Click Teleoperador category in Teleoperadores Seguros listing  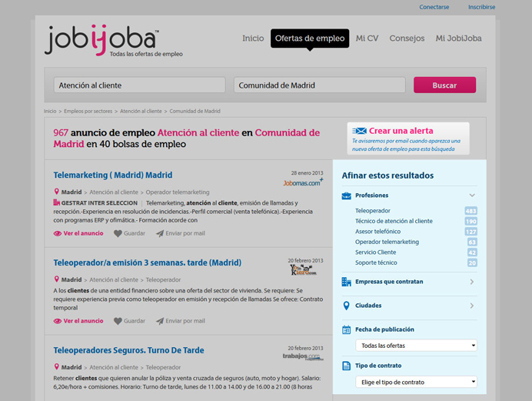(163, 367)
